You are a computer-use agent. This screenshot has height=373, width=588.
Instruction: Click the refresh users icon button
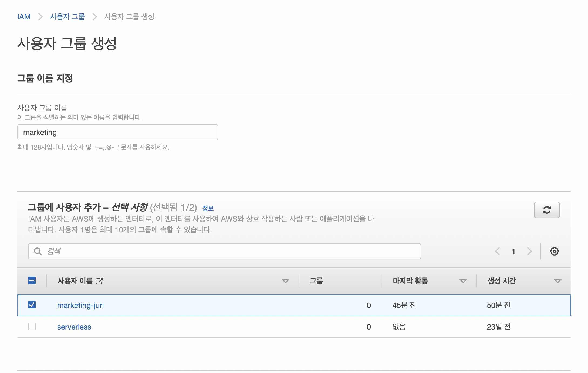pos(547,210)
